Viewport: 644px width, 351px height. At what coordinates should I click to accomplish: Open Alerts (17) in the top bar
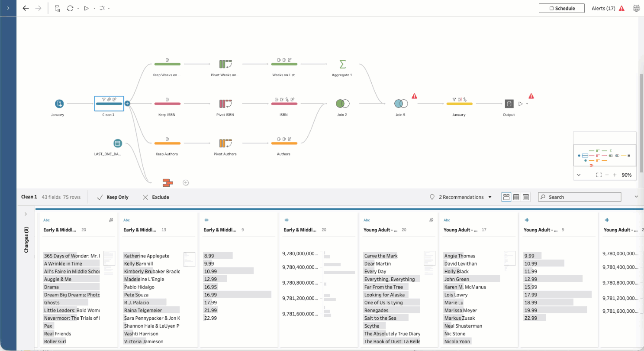point(608,8)
